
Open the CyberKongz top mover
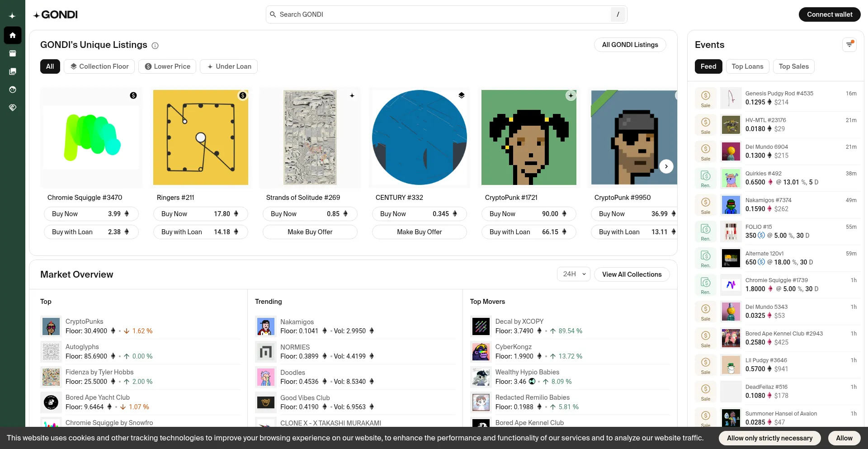pos(570,351)
